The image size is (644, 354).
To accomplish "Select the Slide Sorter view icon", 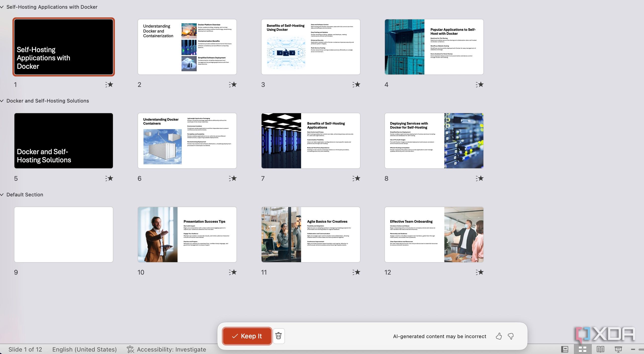I will (583, 349).
